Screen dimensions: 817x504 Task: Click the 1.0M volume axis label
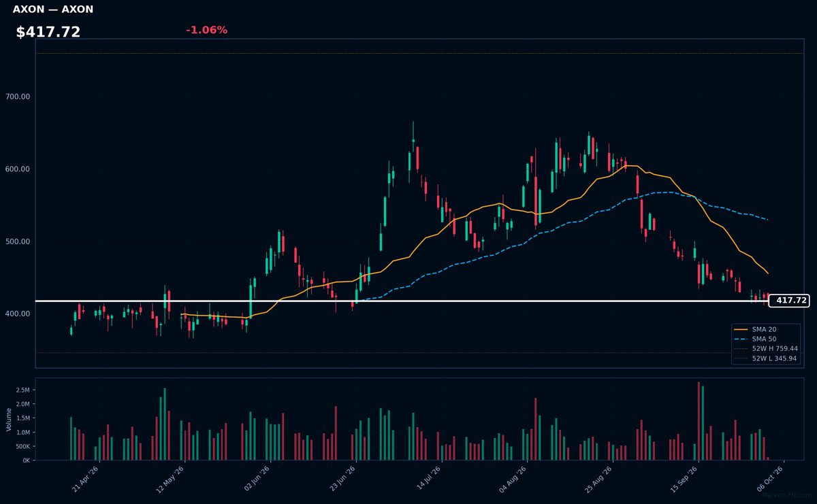coord(22,433)
